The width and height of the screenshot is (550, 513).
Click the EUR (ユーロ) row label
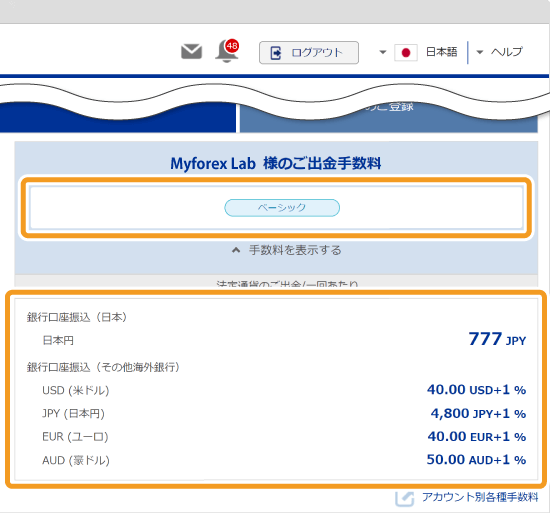[x=75, y=437]
